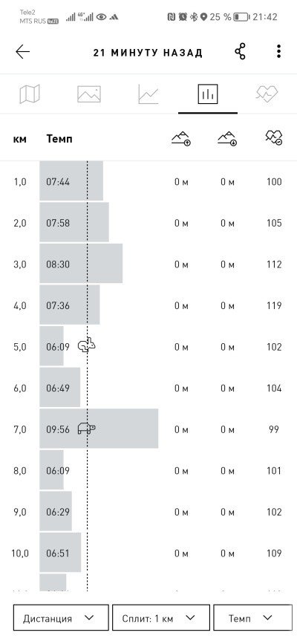Expand the Дистанция dropdown
This screenshot has height=644, width=297.
[x=61, y=618]
